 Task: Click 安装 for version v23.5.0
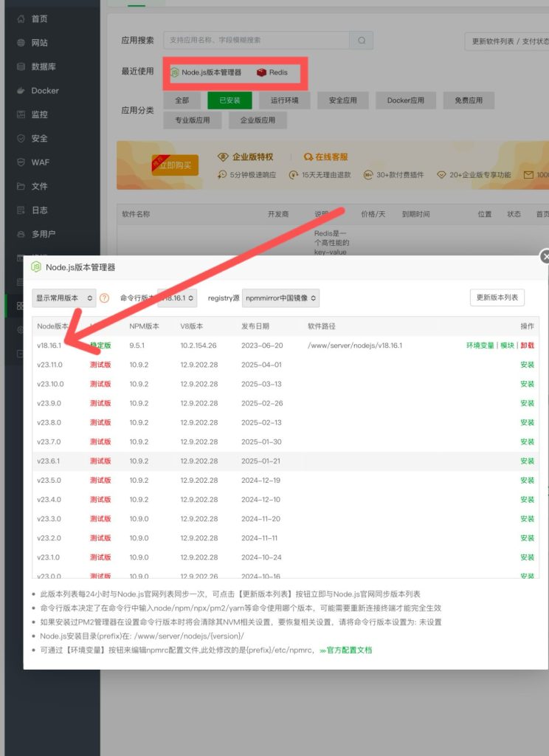(x=528, y=481)
